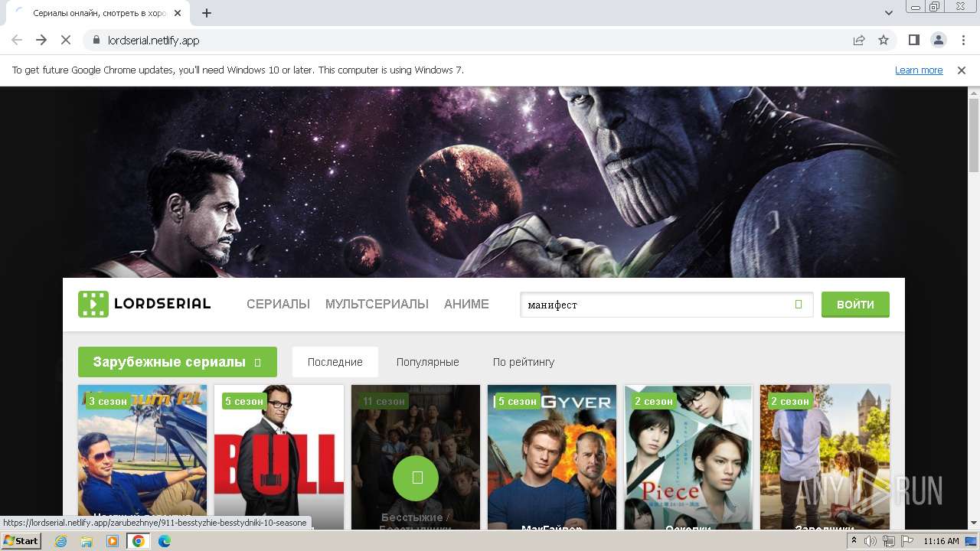980x551 pixels.
Task: Go forward with the browser forward arrow
Action: [x=41, y=40]
